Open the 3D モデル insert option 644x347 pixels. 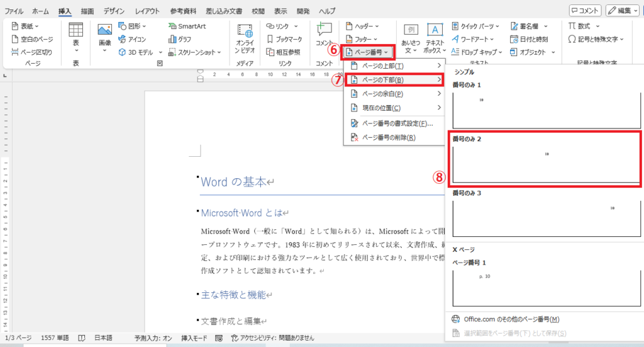click(x=140, y=52)
